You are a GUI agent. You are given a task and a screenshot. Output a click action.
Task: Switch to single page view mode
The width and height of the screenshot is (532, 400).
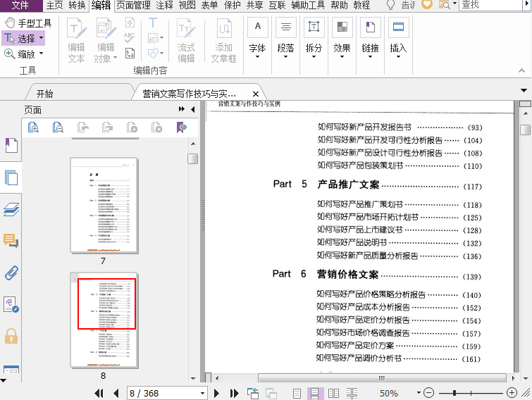click(297, 393)
